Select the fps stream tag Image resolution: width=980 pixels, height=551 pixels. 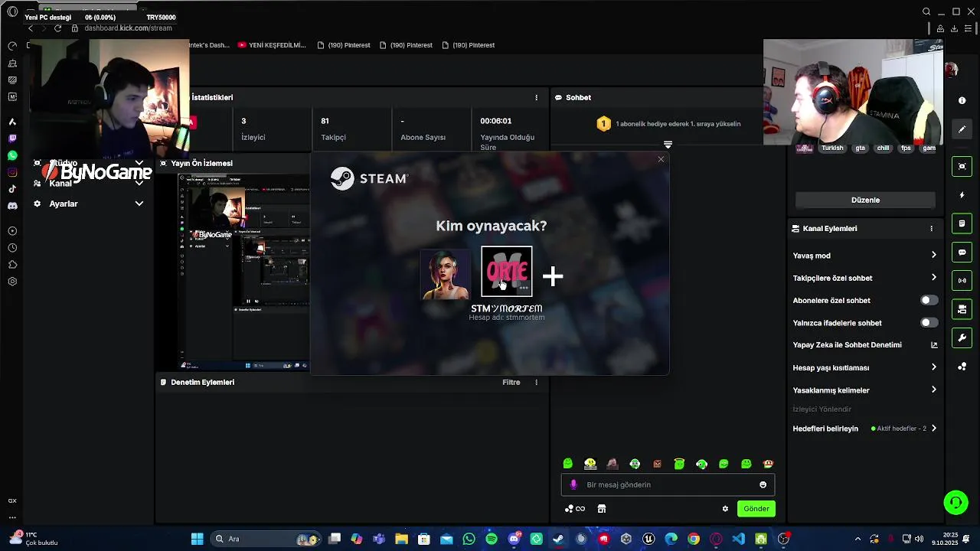(x=906, y=148)
